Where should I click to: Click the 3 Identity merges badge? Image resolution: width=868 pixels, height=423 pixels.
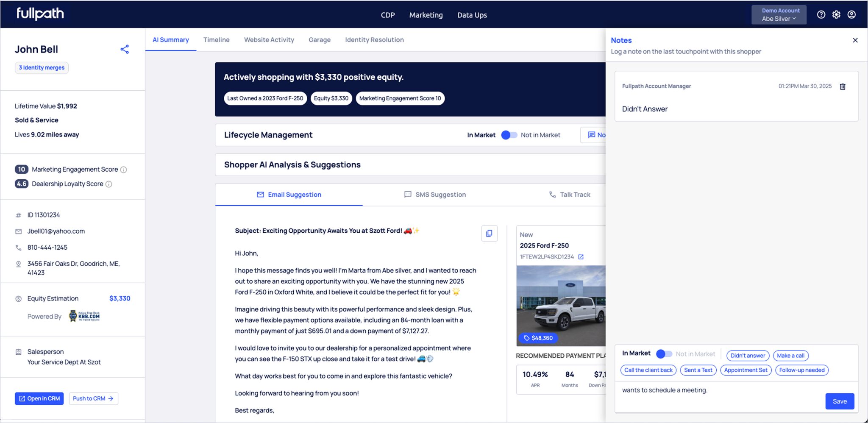coord(42,68)
